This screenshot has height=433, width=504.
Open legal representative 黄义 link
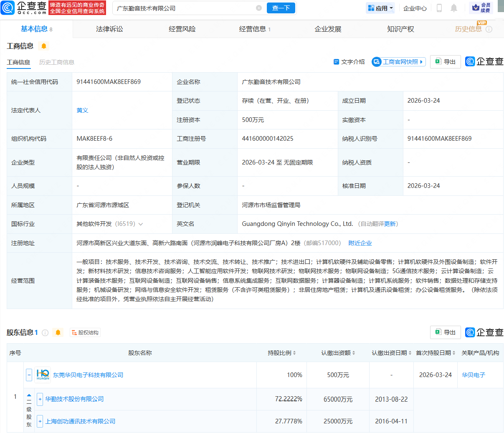click(82, 110)
